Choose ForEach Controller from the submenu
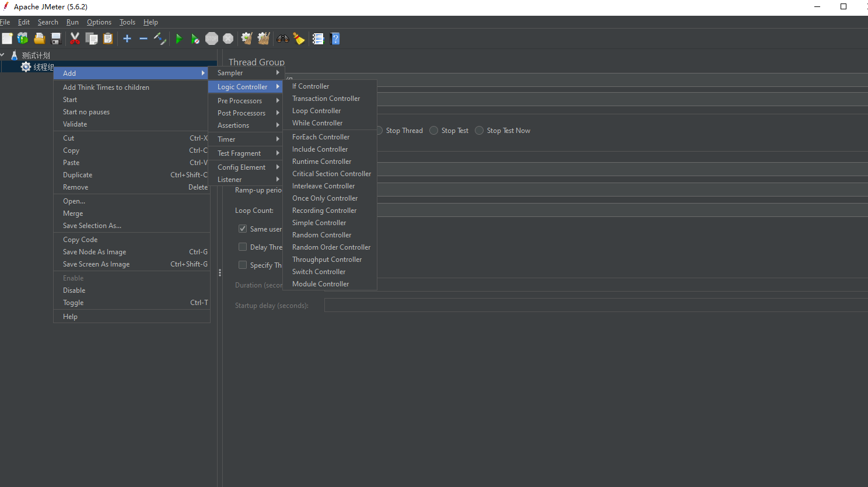 pos(330,137)
